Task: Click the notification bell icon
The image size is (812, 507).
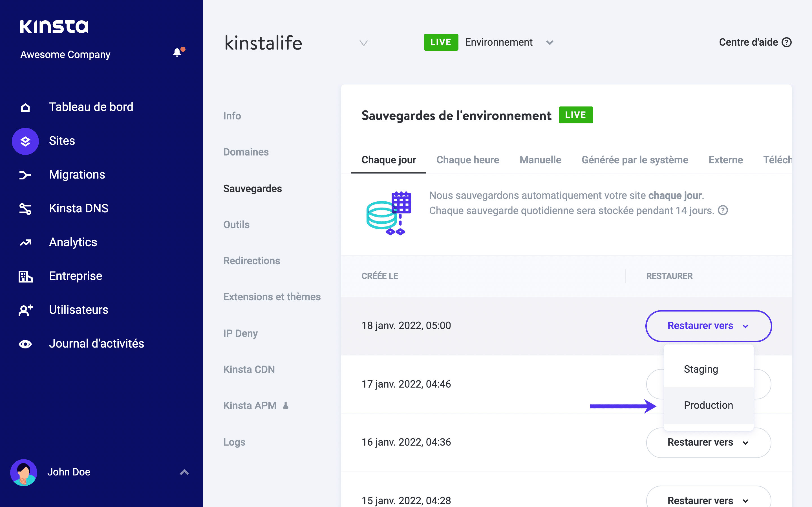Action: click(177, 53)
